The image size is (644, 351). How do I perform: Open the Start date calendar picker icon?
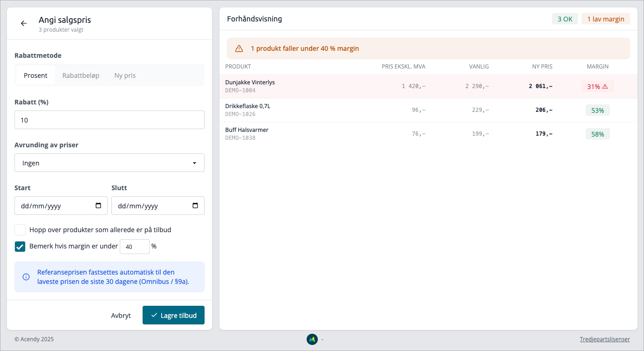[x=98, y=206]
